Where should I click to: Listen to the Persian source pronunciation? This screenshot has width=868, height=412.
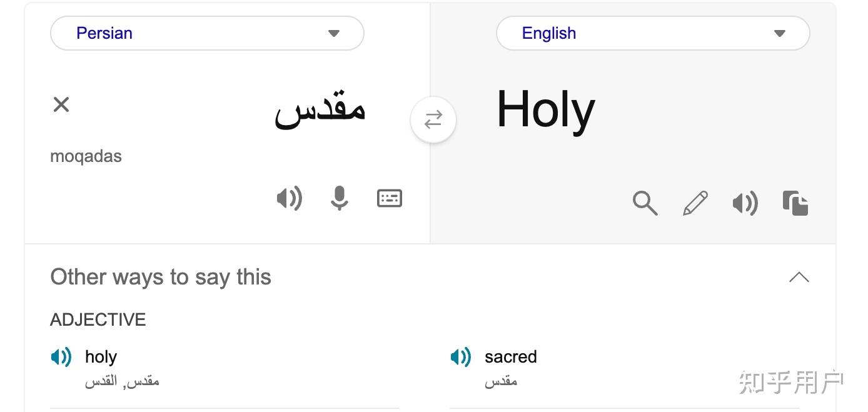pos(289,199)
